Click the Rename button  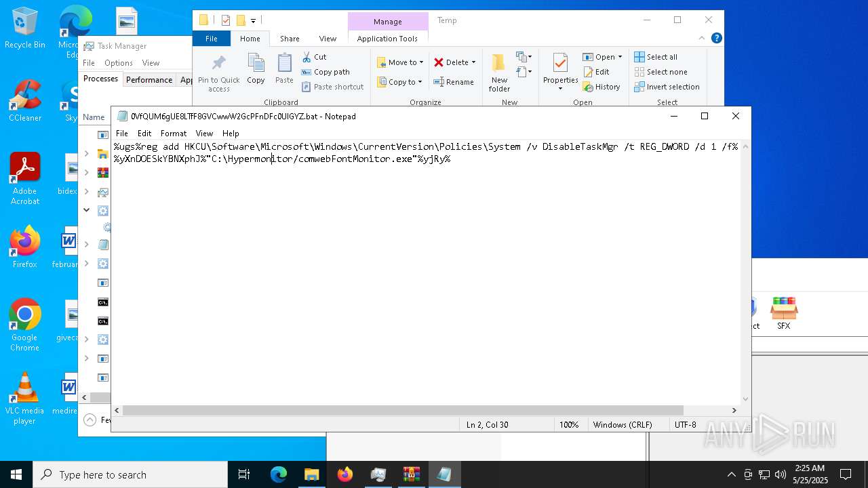[x=454, y=82]
